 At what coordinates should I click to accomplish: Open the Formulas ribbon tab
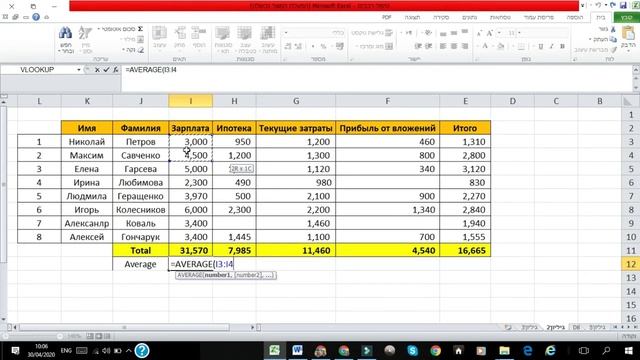(500, 18)
